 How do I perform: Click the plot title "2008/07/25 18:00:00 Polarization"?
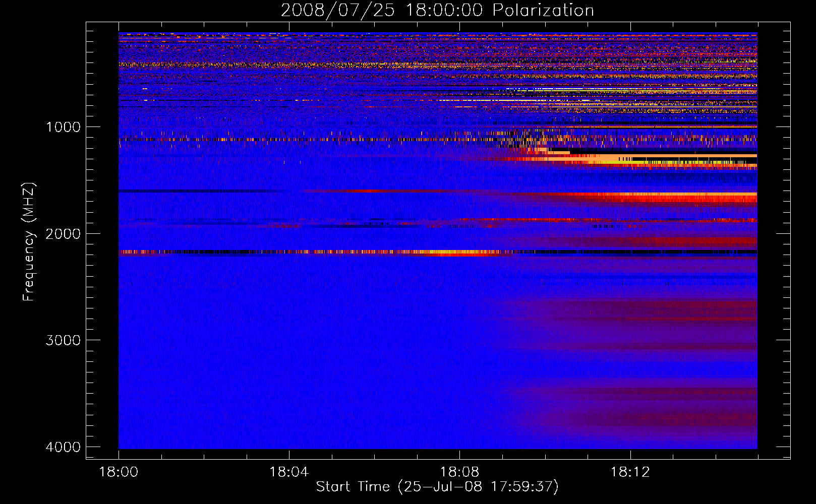tap(437, 10)
